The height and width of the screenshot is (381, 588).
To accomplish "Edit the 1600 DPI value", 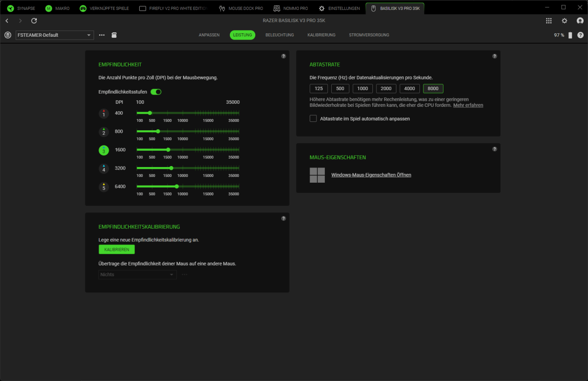I will (x=120, y=150).
